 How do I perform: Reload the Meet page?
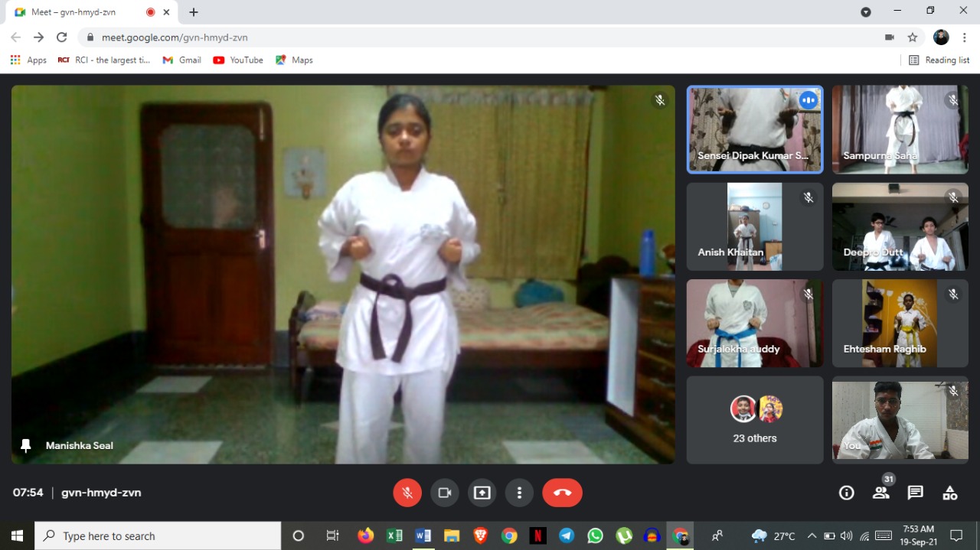[x=62, y=37]
